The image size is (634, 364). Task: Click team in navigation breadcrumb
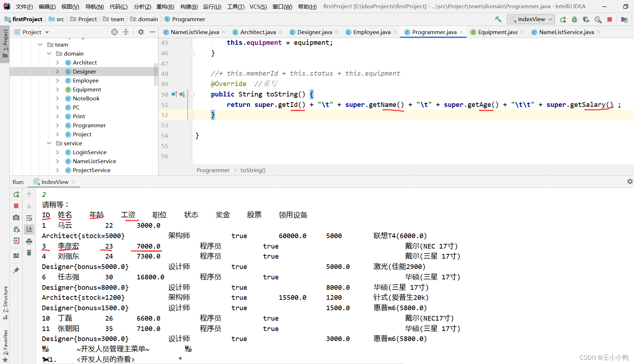(x=117, y=19)
